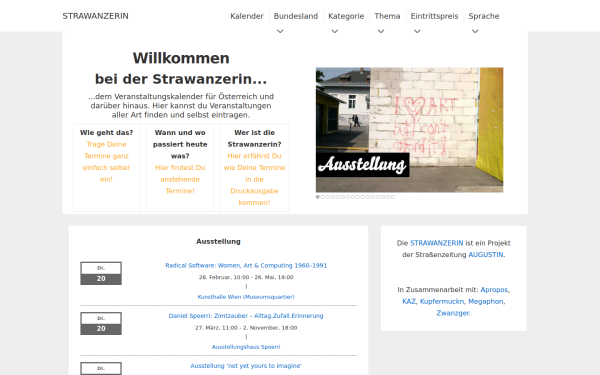The height and width of the screenshot is (375, 600).
Task: Click the Ausstellung slideshow image
Action: click(x=409, y=130)
